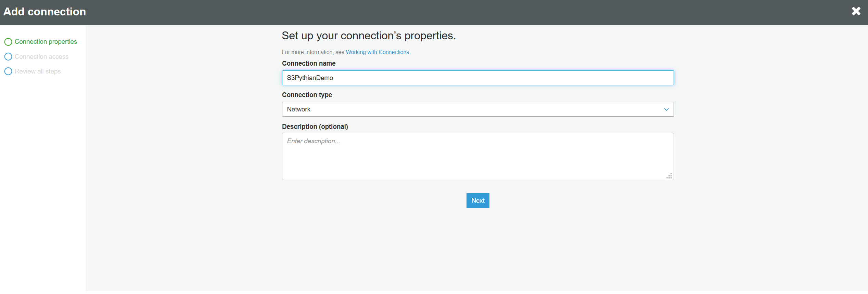Image resolution: width=868 pixels, height=294 pixels.
Task: Focus the Connection name field containing S3PythianDemo
Action: click(477, 78)
